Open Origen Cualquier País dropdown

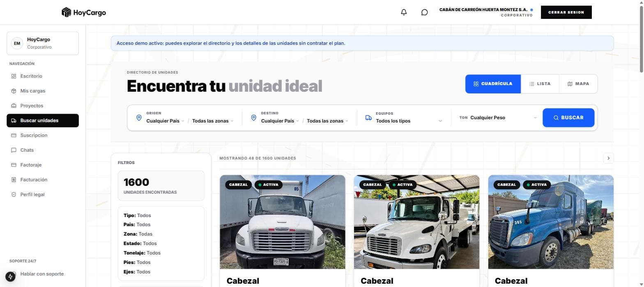click(165, 121)
